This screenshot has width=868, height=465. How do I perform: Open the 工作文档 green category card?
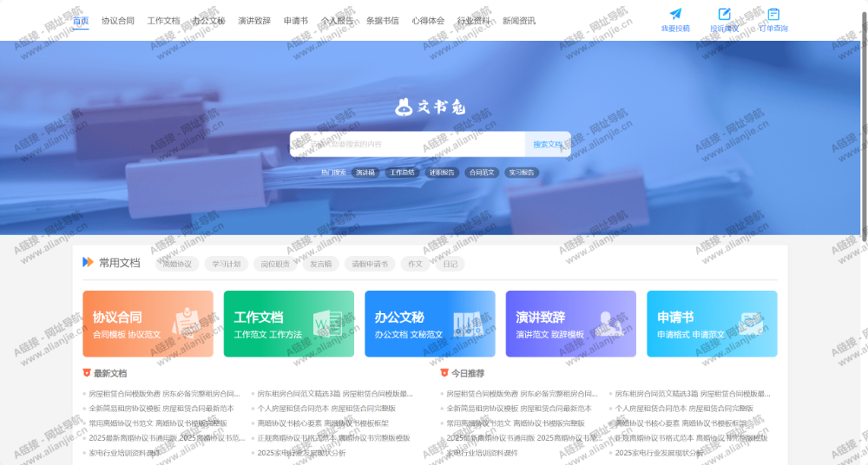(288, 324)
